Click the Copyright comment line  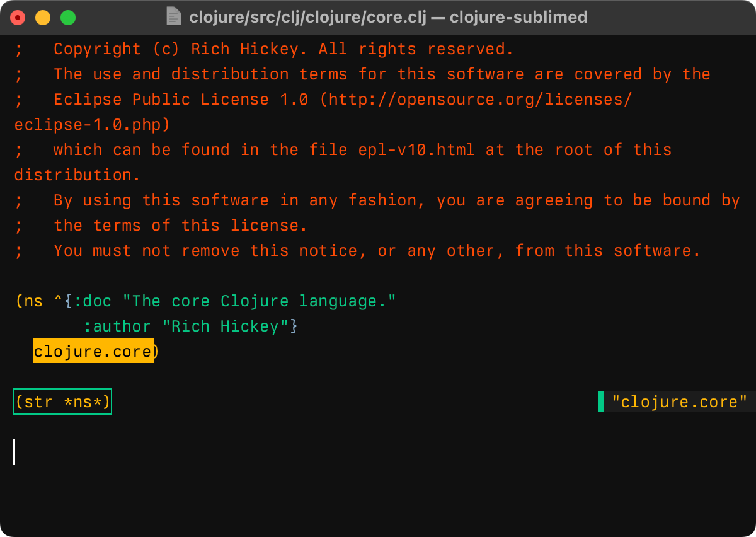tap(283, 49)
